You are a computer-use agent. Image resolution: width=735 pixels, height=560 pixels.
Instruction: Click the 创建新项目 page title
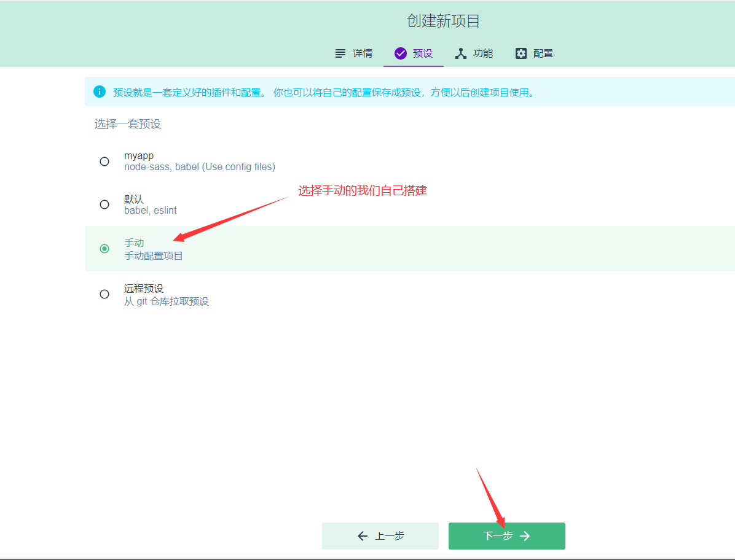click(443, 21)
